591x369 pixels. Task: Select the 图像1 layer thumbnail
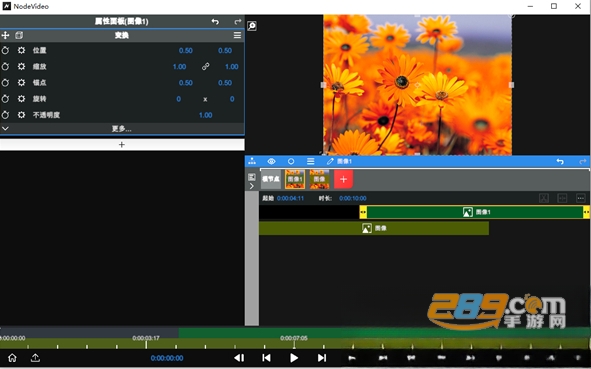[295, 179]
